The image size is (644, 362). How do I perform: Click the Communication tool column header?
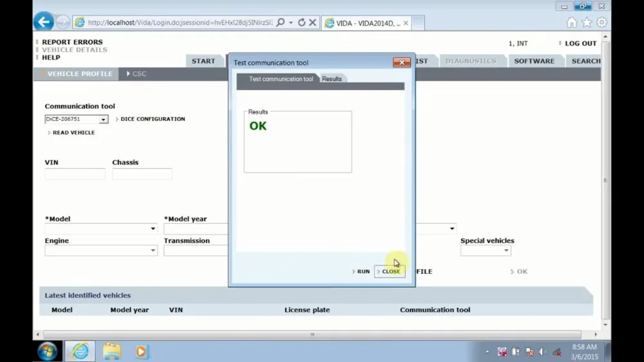click(x=435, y=310)
